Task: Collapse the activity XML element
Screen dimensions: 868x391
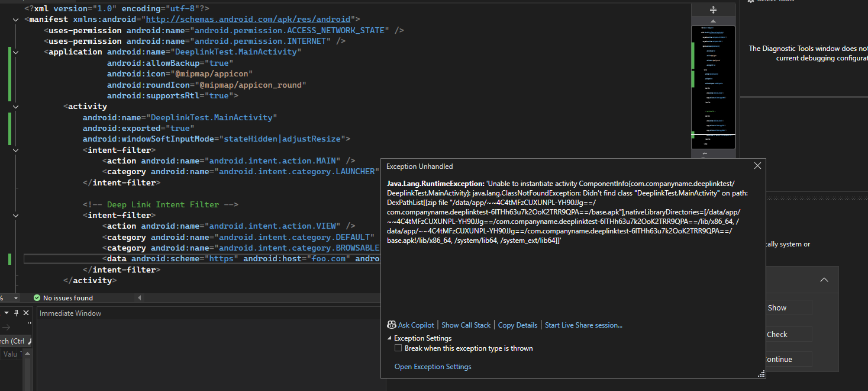Action: tap(16, 107)
